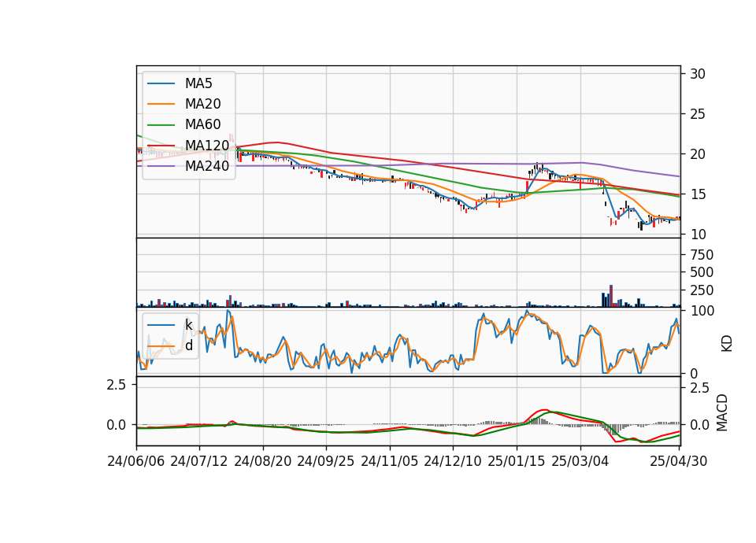Viewport: 756px width, 543px height.
Task: Click the KD axis value 100
Action: point(702,311)
